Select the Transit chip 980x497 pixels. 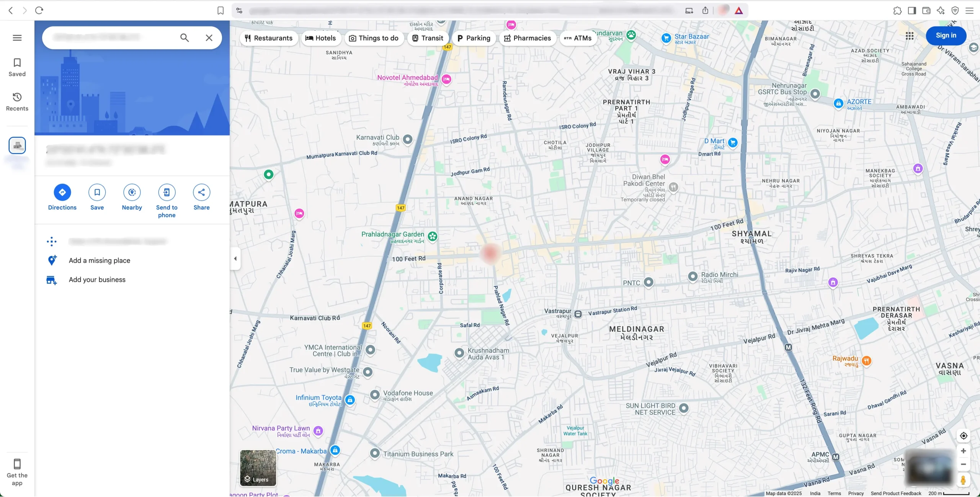(428, 38)
